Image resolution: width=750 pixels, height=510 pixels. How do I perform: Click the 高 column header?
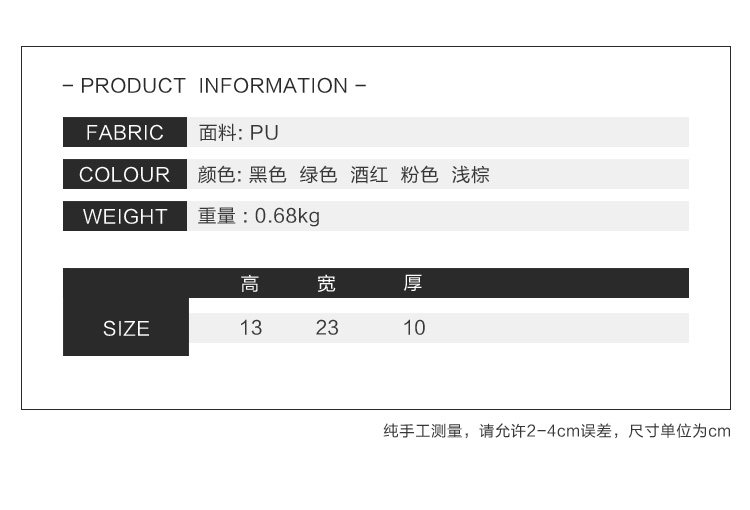[250, 284]
